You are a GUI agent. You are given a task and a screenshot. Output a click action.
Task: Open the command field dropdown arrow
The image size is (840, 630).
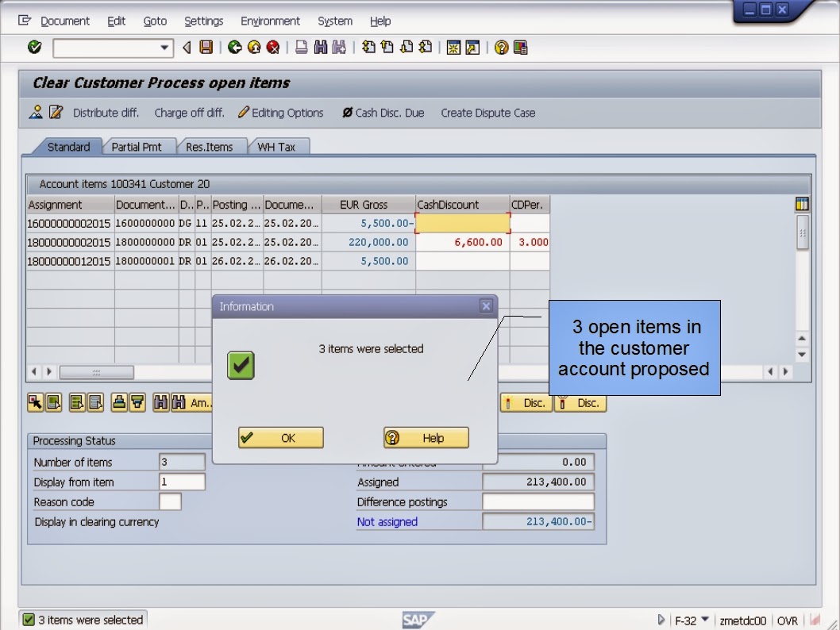(x=164, y=48)
